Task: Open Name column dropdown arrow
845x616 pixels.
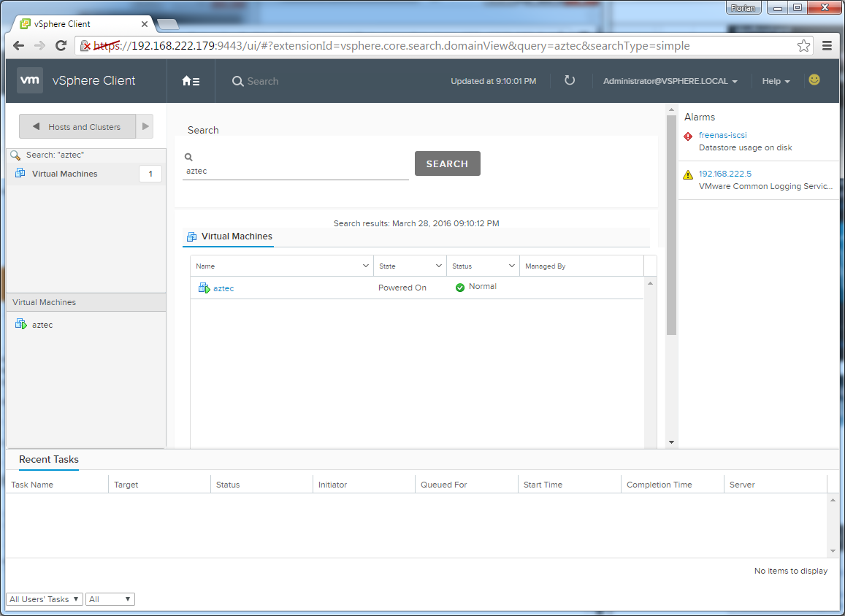Action: point(365,266)
